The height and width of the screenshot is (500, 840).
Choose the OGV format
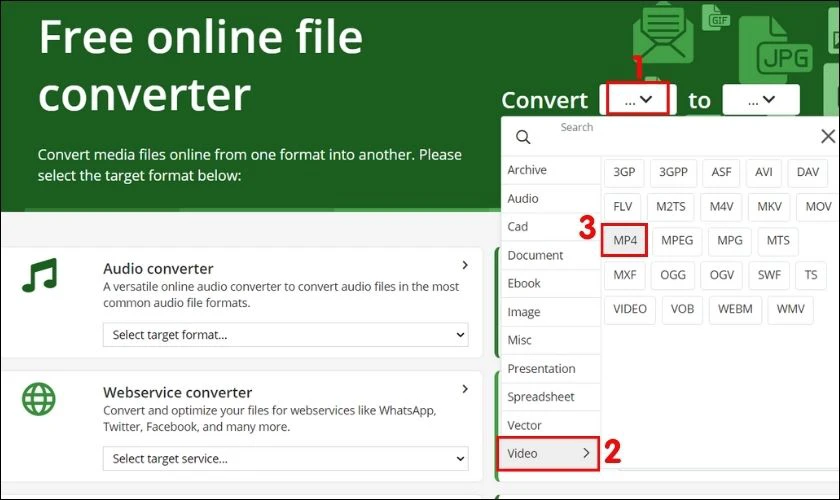pyautogui.click(x=722, y=275)
